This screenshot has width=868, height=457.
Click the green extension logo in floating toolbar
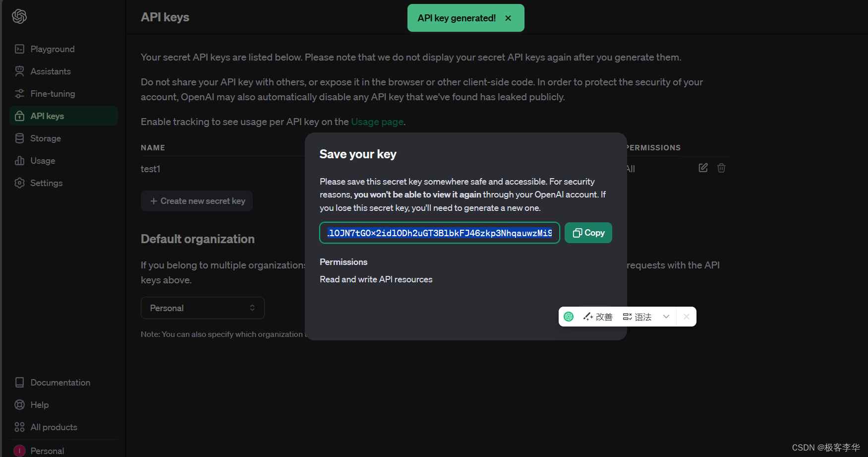[x=569, y=317]
